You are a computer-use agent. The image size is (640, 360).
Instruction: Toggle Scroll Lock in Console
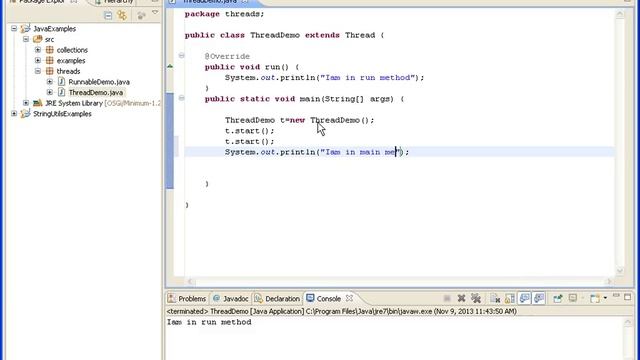point(510,299)
